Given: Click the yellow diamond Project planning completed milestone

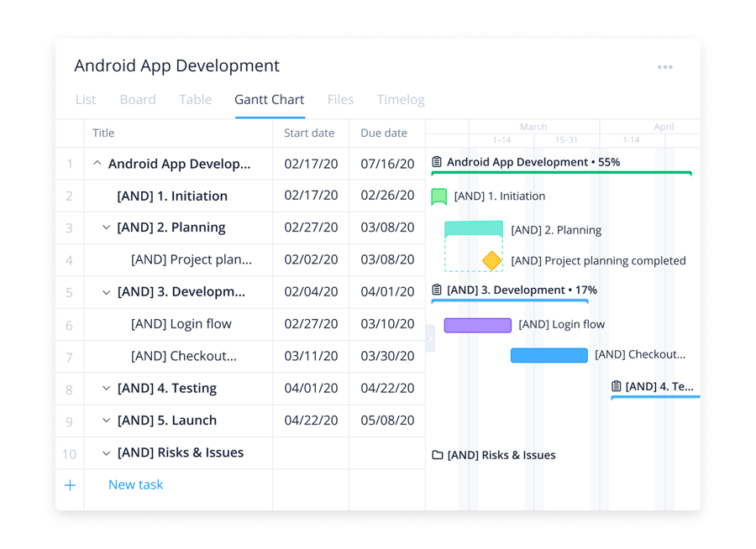Looking at the screenshot, I should point(491,260).
